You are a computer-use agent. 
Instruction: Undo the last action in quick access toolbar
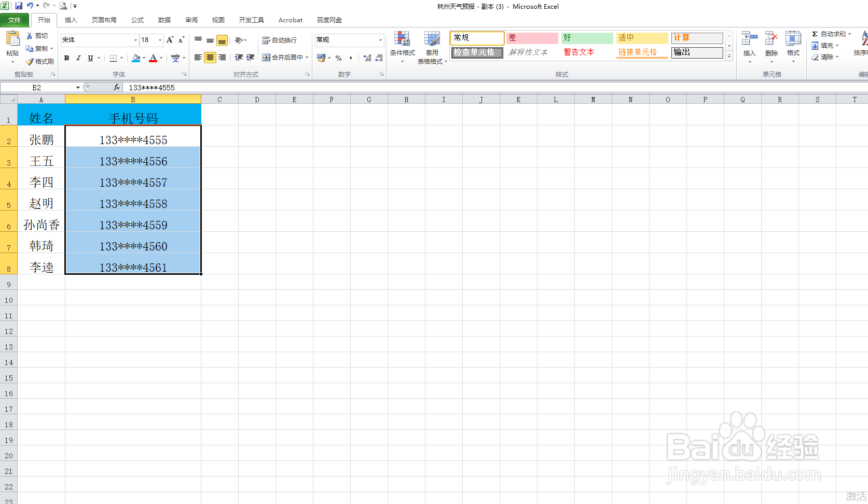pyautogui.click(x=30, y=6)
